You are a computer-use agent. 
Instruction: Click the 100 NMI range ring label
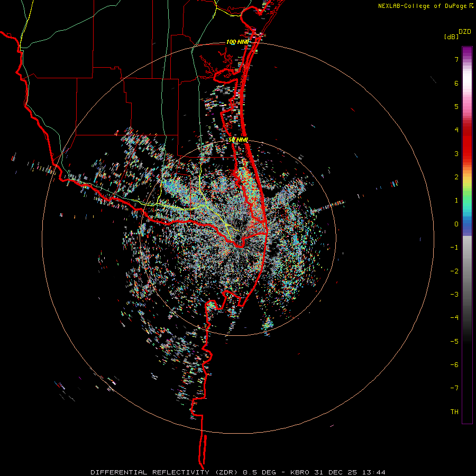(237, 42)
